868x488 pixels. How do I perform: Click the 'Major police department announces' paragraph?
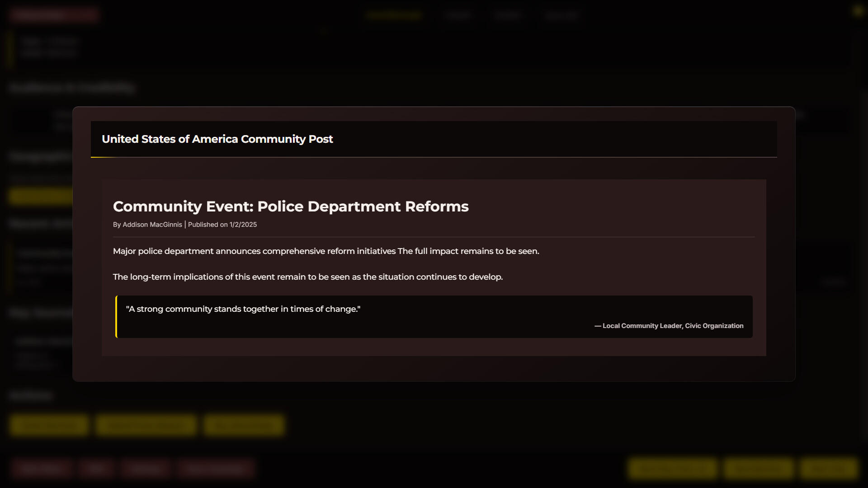pyautogui.click(x=325, y=251)
